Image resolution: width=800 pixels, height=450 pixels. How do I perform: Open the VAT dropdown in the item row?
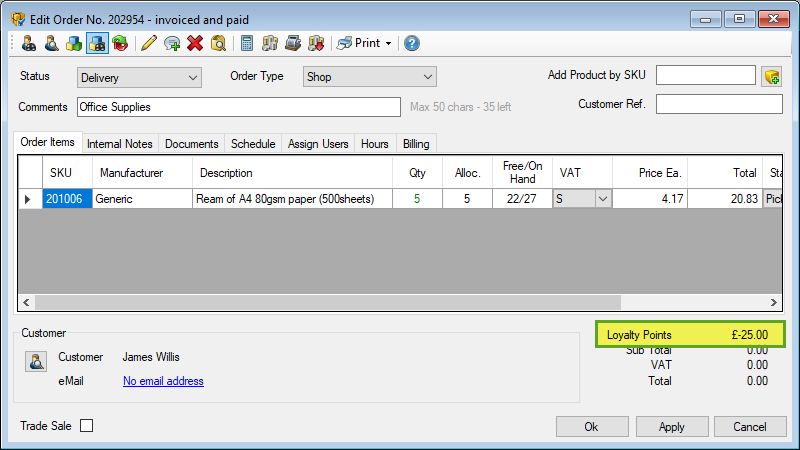[602, 199]
